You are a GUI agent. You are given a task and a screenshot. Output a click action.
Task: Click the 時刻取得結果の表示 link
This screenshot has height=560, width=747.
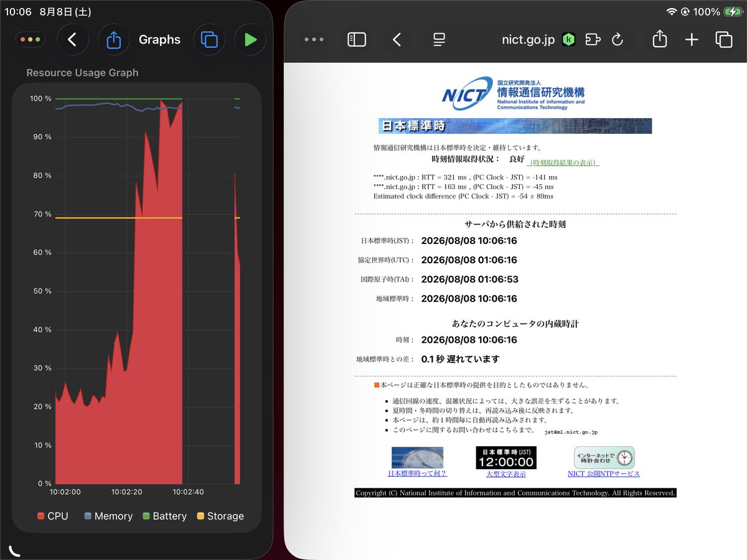pos(563,162)
